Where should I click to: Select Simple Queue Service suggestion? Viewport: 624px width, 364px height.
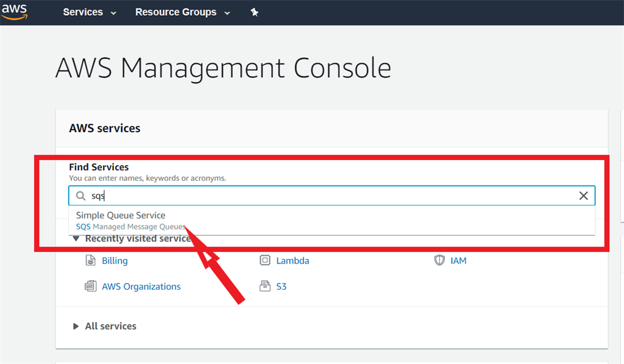pos(121,215)
